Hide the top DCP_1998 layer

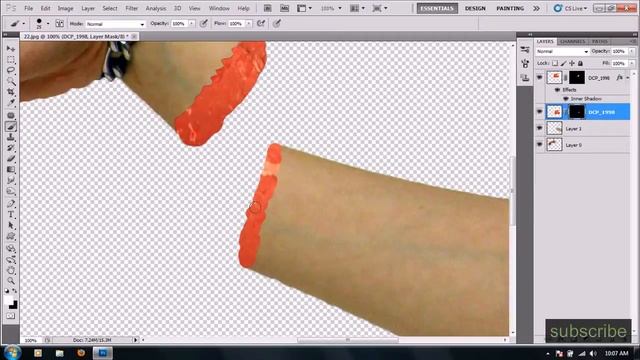click(540, 77)
